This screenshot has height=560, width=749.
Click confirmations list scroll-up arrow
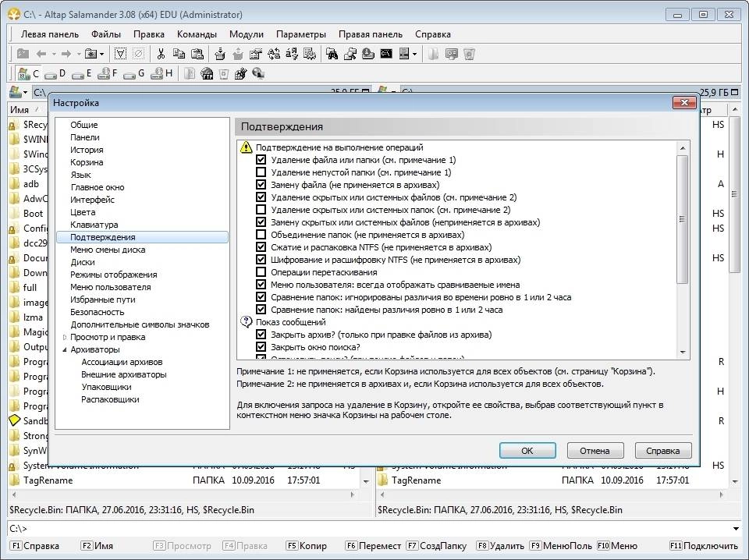click(683, 147)
